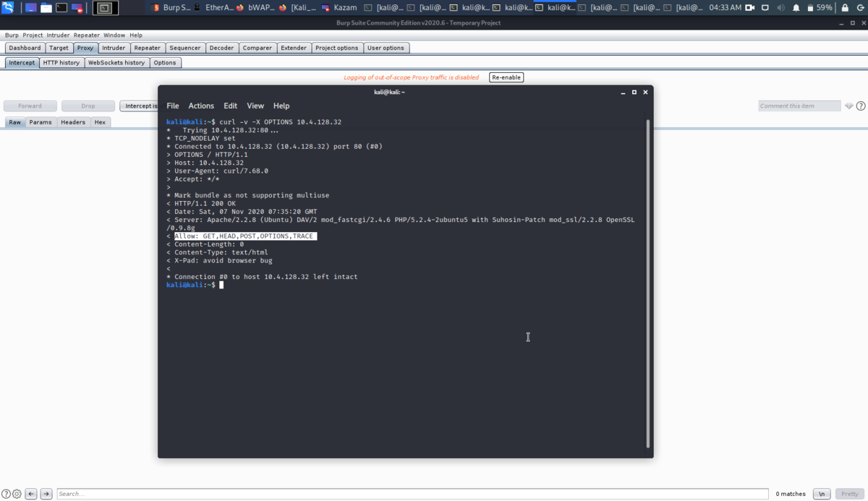Open the WebSockets history sub-tab
Image resolution: width=868 pixels, height=501 pixels.
pos(116,63)
